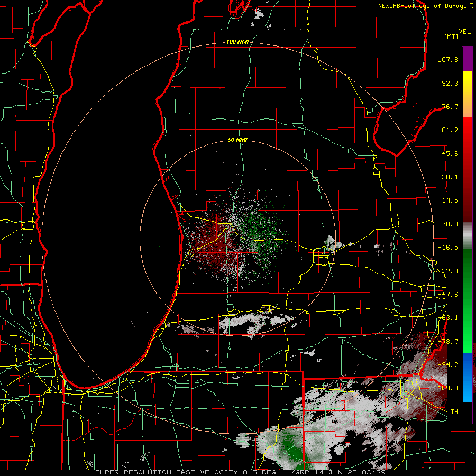Click the blue segment of the color bar
This screenshot has height=476, width=476.
pyautogui.click(x=467, y=377)
